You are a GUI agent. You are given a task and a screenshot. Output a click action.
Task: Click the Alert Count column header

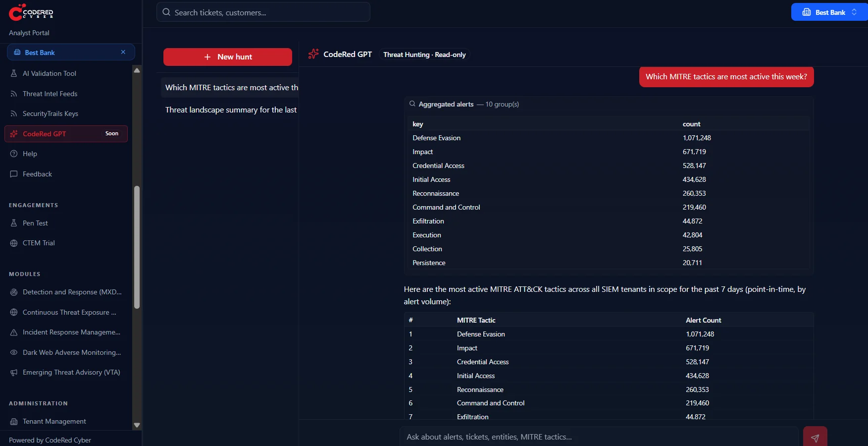pos(703,320)
